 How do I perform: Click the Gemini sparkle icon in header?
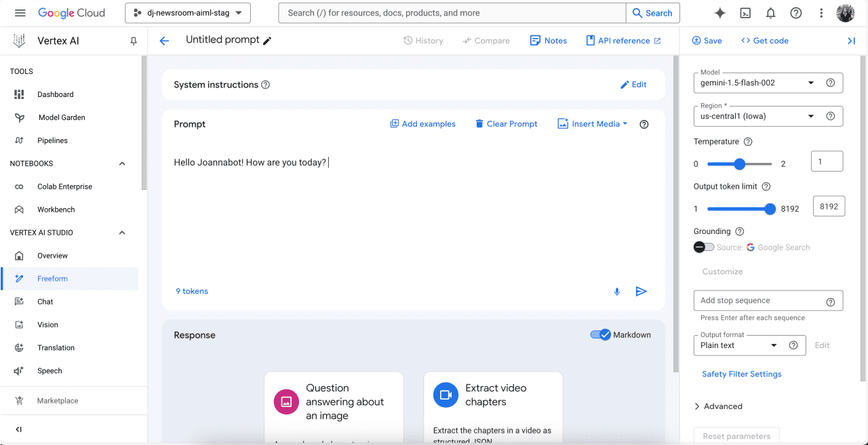point(720,13)
